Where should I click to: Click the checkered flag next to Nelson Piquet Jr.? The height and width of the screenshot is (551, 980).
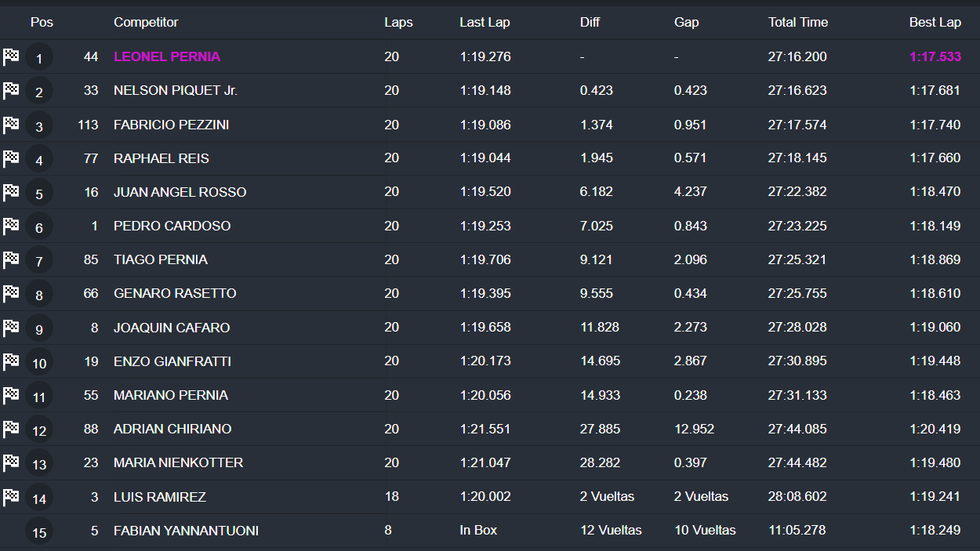11,90
